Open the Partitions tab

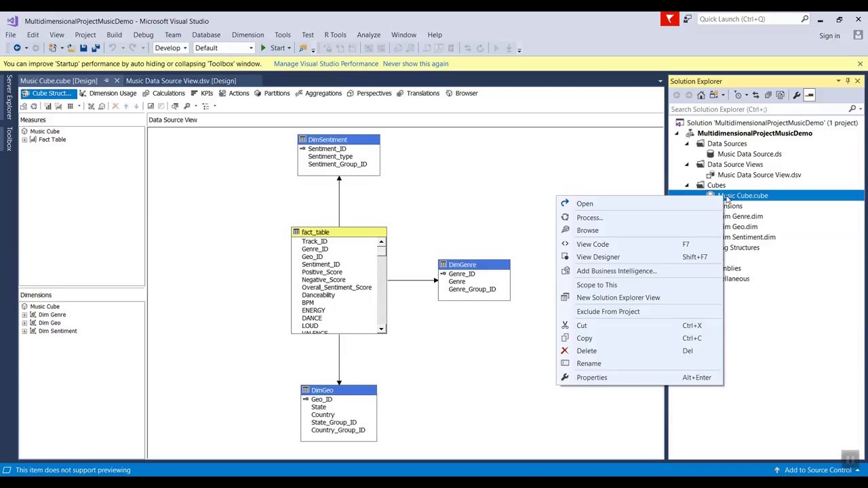(272, 94)
